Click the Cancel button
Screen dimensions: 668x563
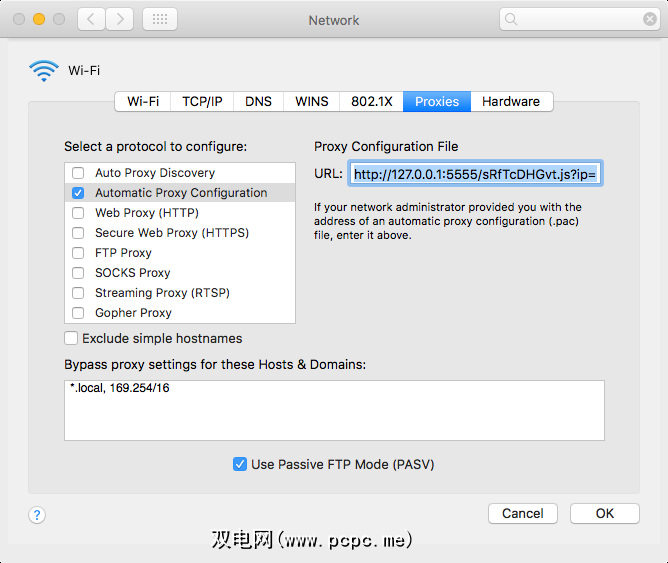tap(522, 513)
